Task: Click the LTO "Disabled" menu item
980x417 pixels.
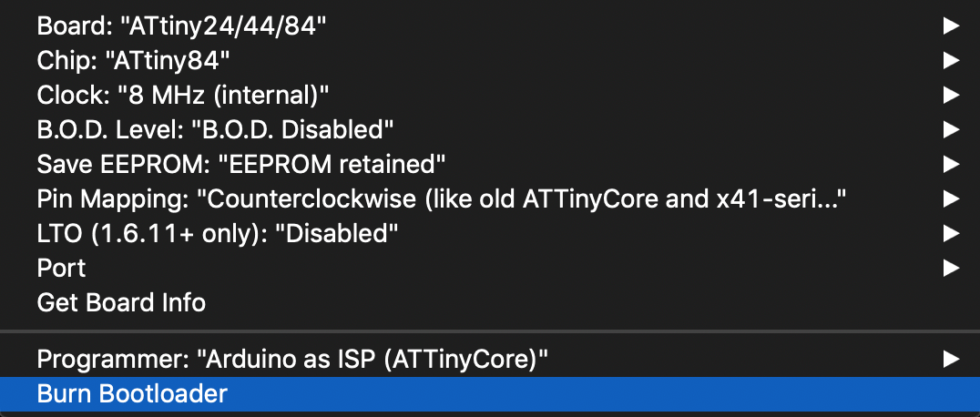Action: click(218, 233)
